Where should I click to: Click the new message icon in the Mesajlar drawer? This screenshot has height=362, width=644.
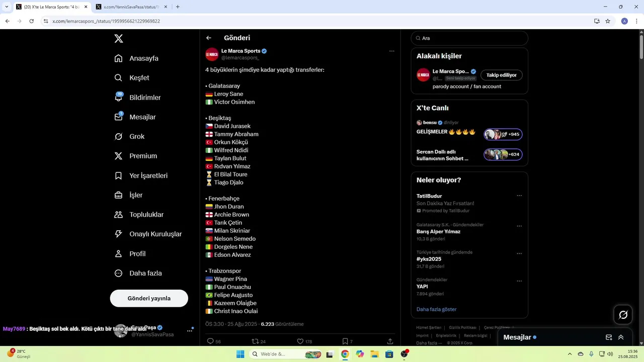tap(609, 337)
